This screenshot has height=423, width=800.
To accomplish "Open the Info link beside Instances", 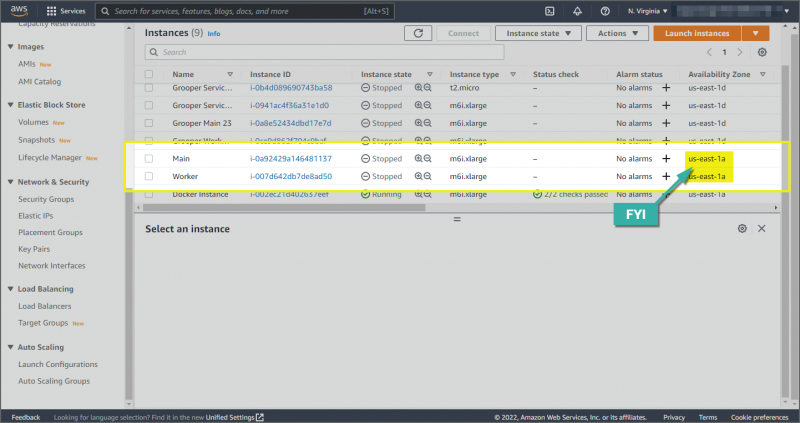I will pyautogui.click(x=214, y=34).
